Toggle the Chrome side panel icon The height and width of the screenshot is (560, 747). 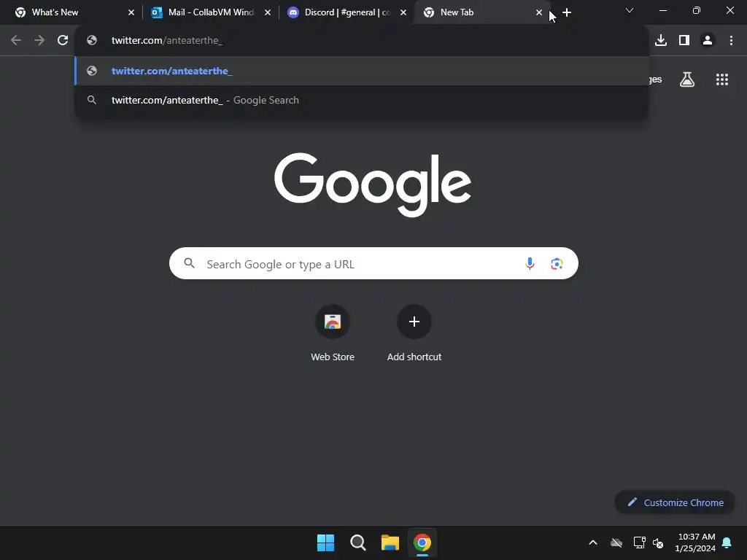pyautogui.click(x=684, y=41)
